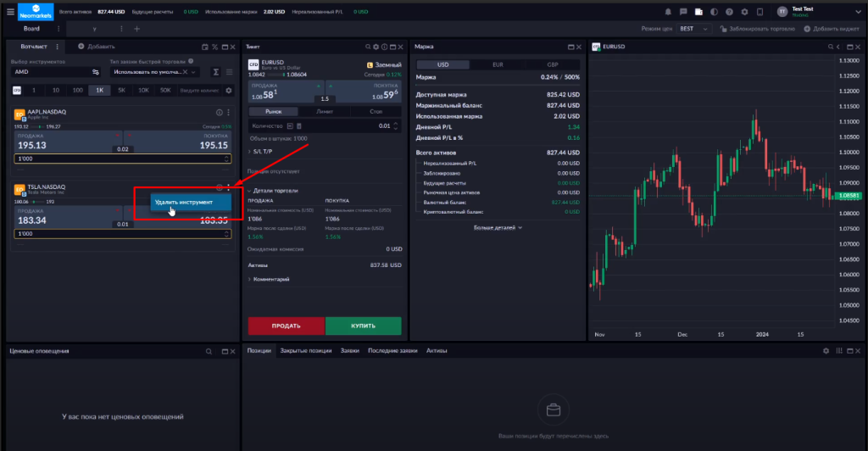Click the mobile device icon

coord(760,12)
